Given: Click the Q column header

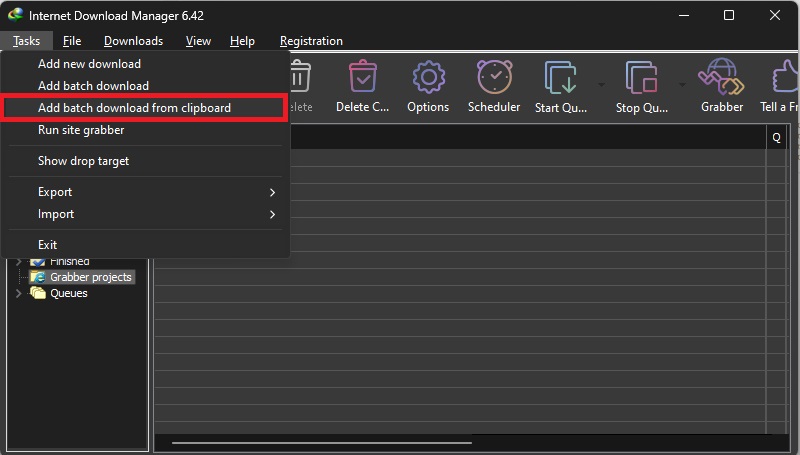Looking at the screenshot, I should [x=776, y=138].
